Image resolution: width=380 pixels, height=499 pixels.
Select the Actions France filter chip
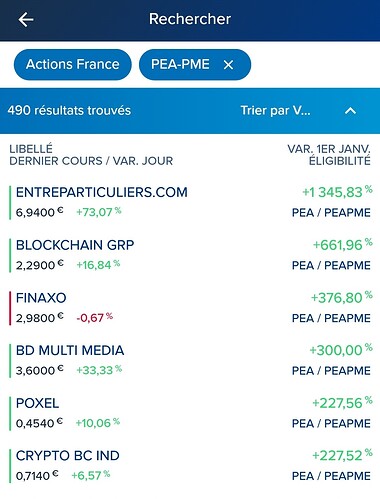point(73,64)
